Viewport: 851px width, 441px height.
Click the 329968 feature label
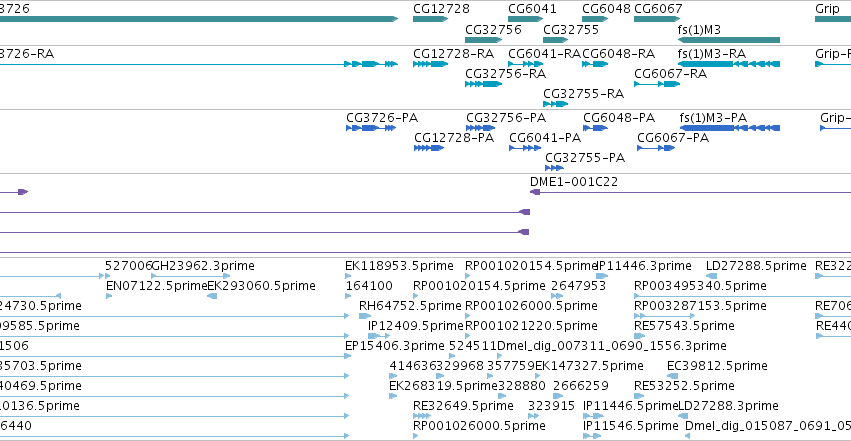coord(460,366)
